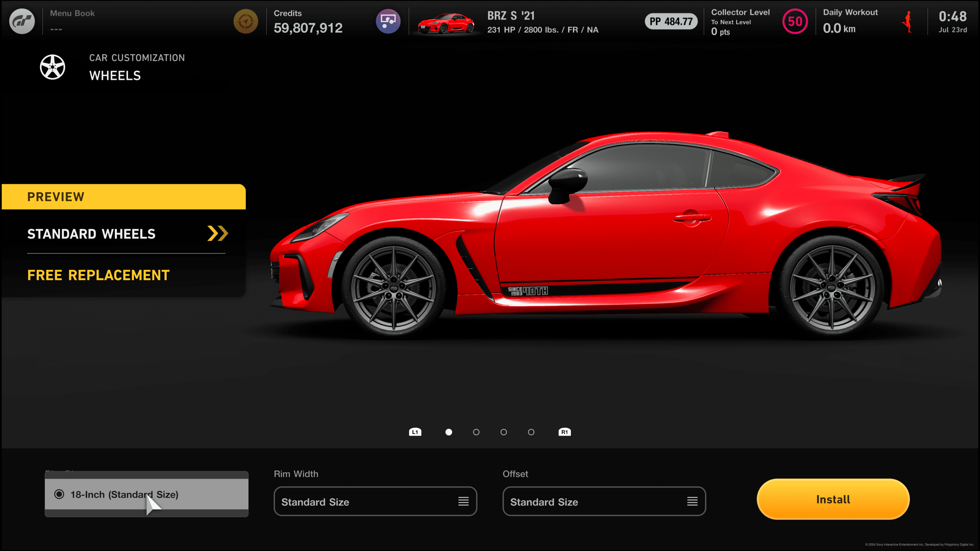Click the wheel customization icon

coord(53,67)
